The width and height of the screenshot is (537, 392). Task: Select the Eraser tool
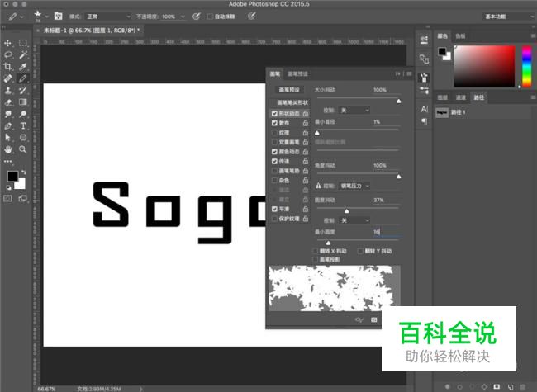[x=7, y=102]
